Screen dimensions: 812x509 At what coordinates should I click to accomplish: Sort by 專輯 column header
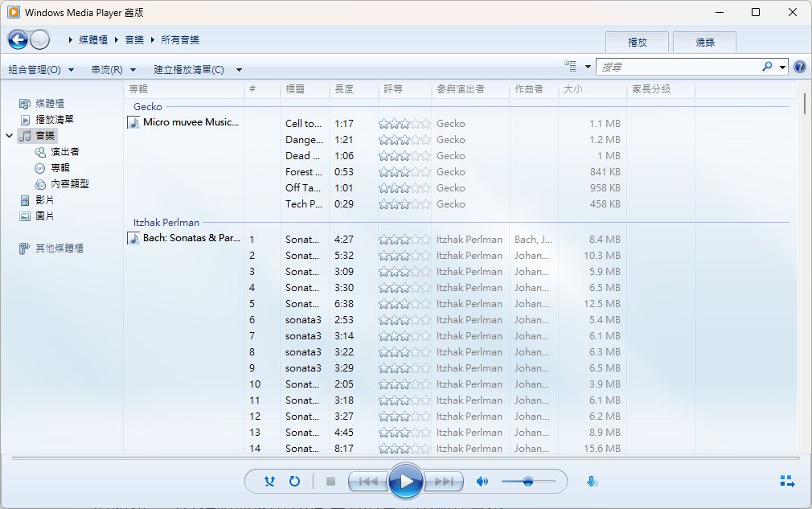184,89
